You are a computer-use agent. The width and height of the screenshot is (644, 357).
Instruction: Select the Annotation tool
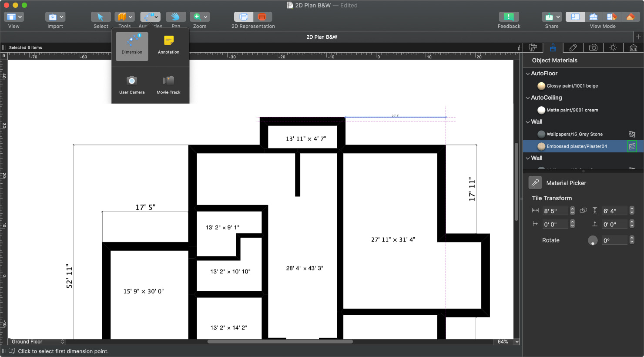tap(168, 46)
